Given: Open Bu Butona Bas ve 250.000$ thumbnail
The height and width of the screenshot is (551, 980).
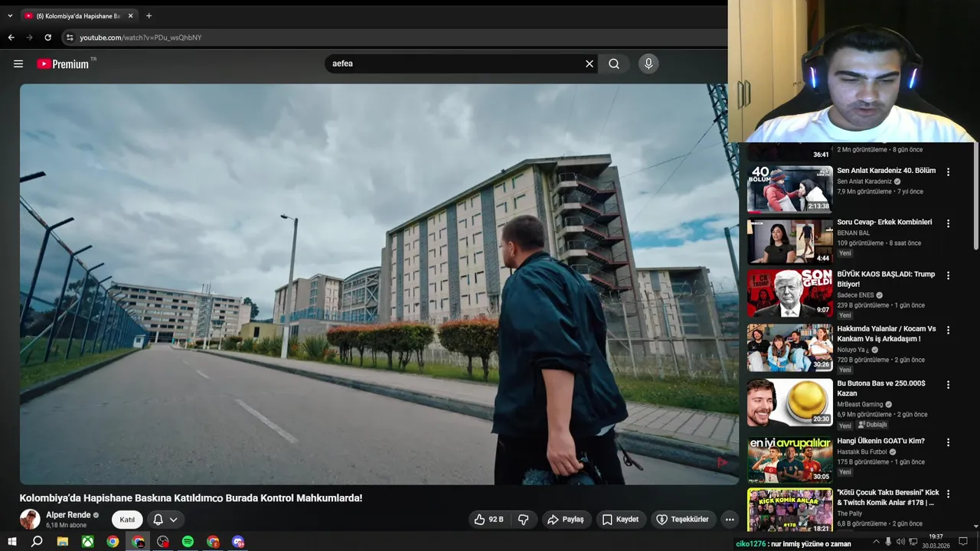Looking at the screenshot, I should click(x=790, y=402).
